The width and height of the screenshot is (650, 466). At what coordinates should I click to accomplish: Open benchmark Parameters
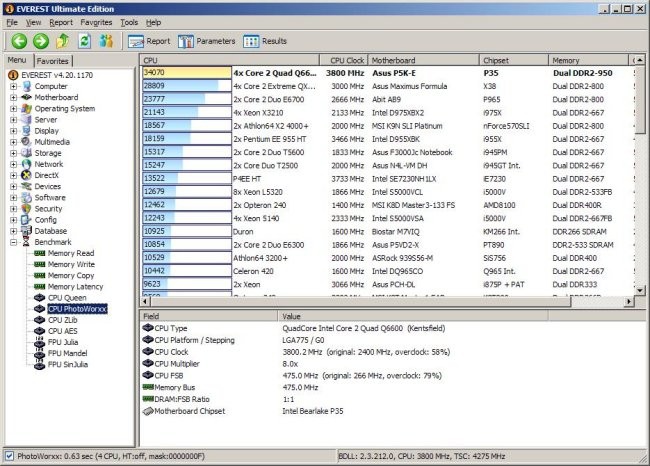tap(206, 41)
